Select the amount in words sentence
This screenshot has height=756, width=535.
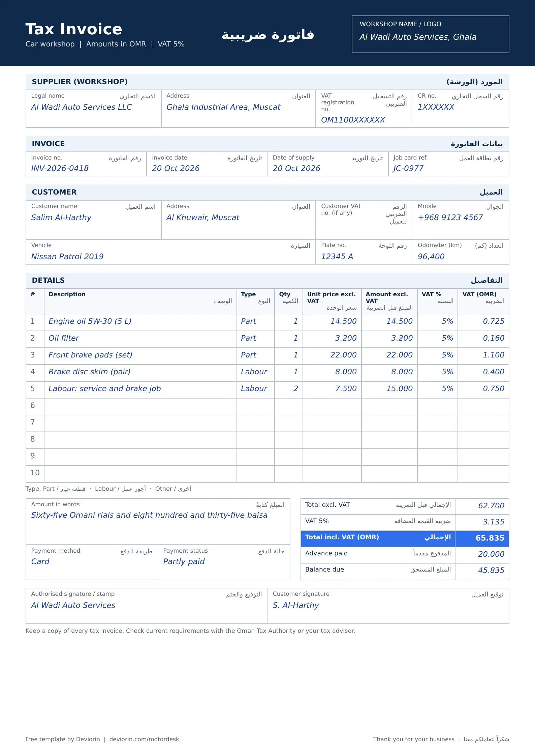[x=149, y=515]
